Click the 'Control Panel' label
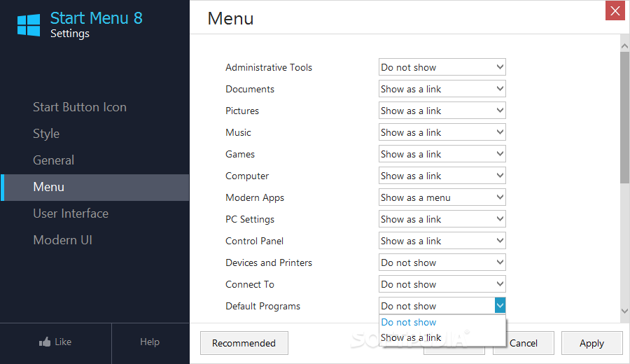The width and height of the screenshot is (630, 364). (254, 241)
